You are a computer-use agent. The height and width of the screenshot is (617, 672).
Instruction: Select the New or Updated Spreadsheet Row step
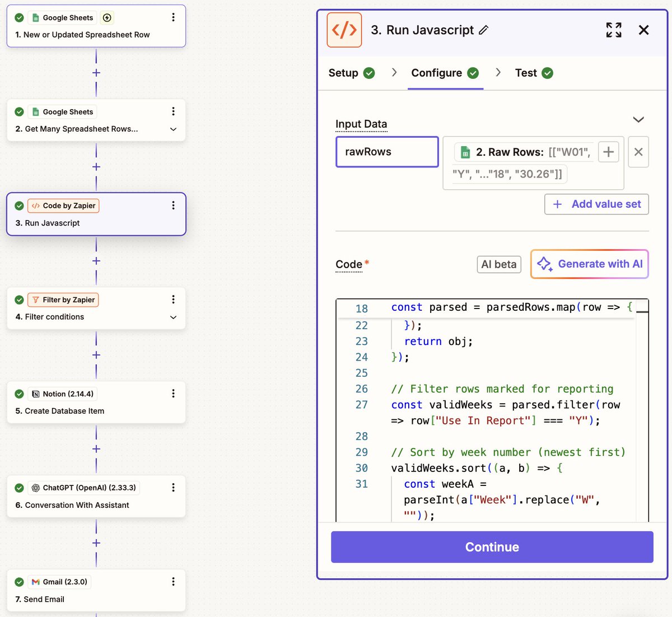(x=96, y=26)
